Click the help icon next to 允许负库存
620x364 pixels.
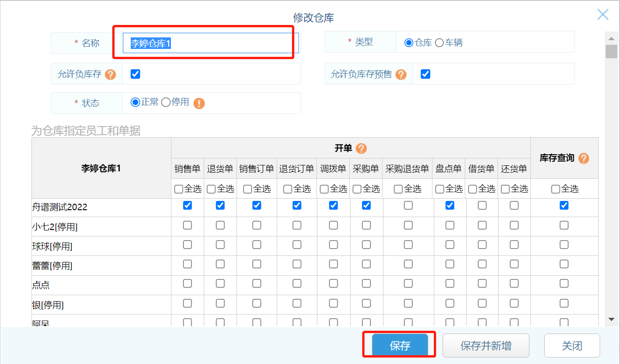[110, 74]
